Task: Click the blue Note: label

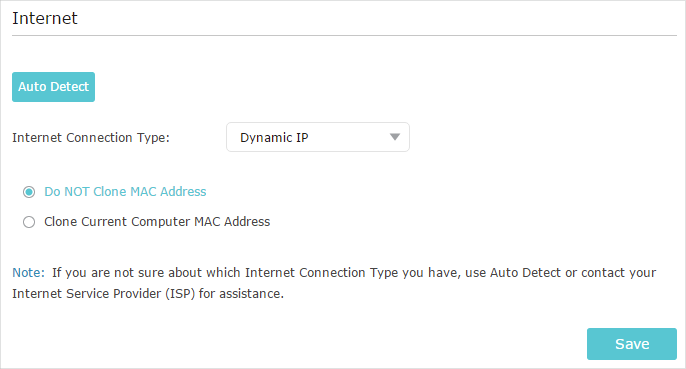Action: click(x=28, y=272)
